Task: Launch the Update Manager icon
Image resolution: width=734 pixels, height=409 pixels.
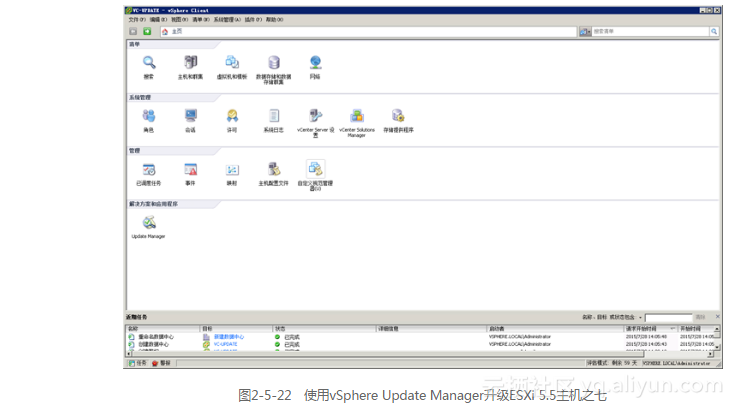Action: tap(149, 223)
